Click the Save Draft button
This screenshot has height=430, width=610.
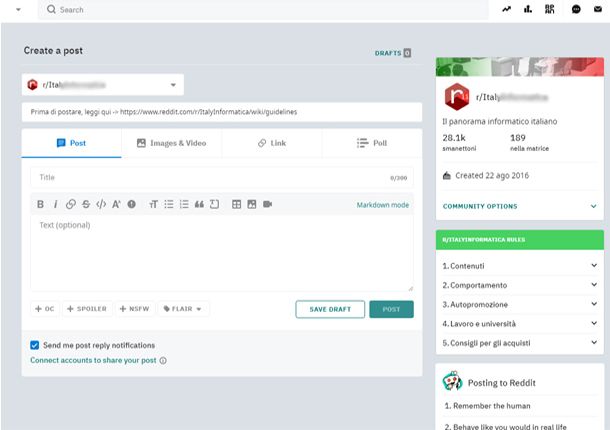point(330,309)
